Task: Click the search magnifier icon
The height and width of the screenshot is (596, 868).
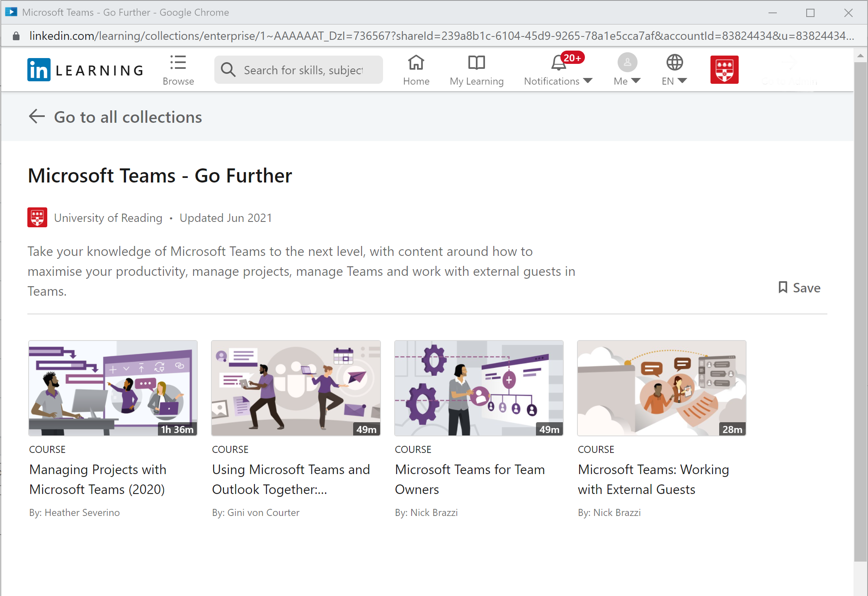Action: click(x=228, y=70)
